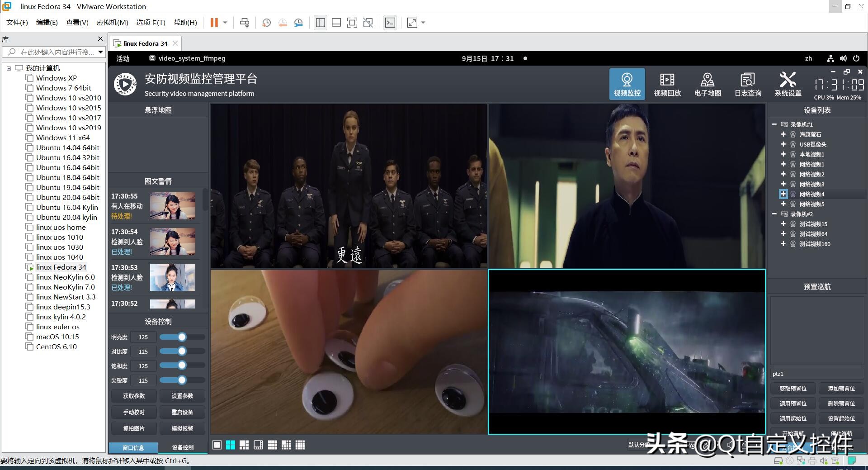Switch to six-screen video layout
The height and width of the screenshot is (470, 868).
coord(244,445)
